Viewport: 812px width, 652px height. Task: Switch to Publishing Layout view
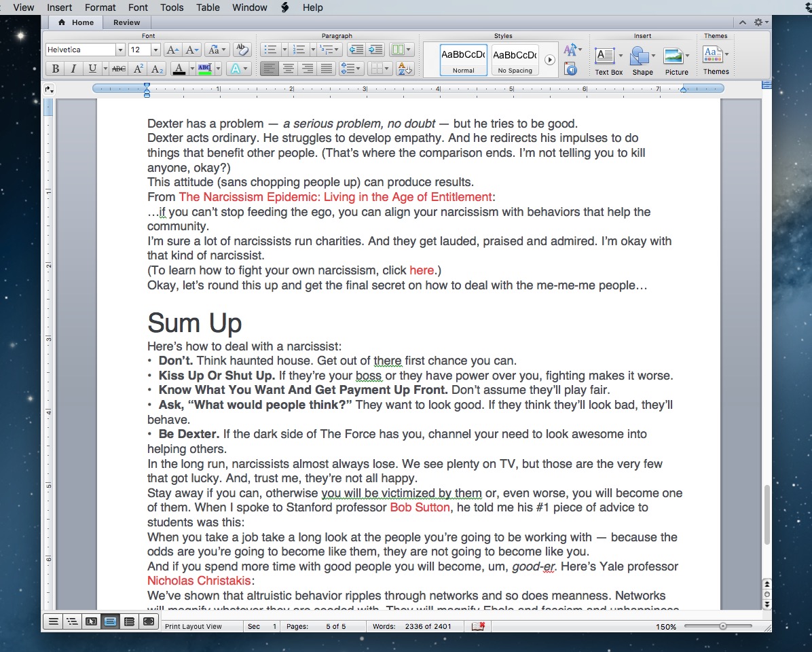(x=91, y=621)
